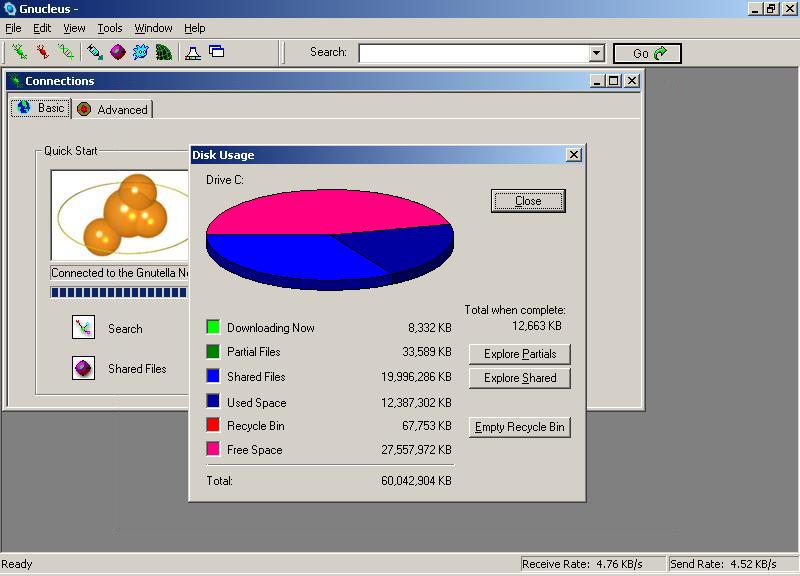Click the Gnucleus app icon in title bar
Viewport: 800px width, 576px height.
[10, 9]
